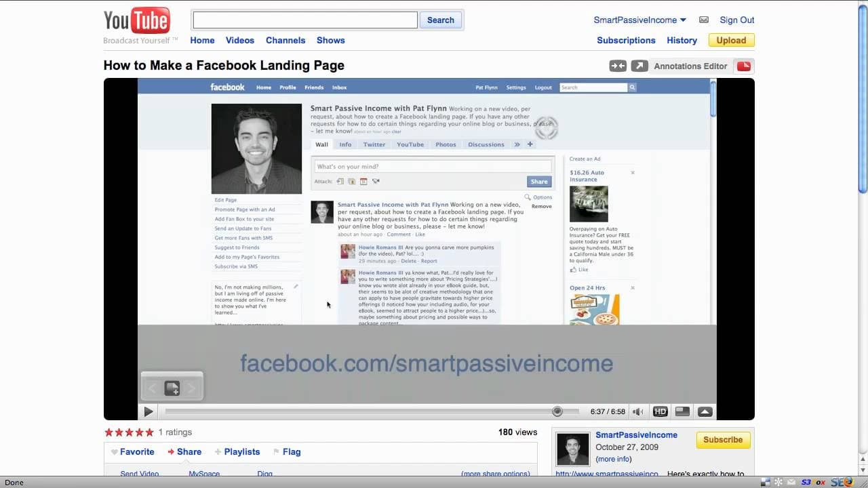
Task: Click the add annotation icon in overlay
Action: [x=172, y=388]
